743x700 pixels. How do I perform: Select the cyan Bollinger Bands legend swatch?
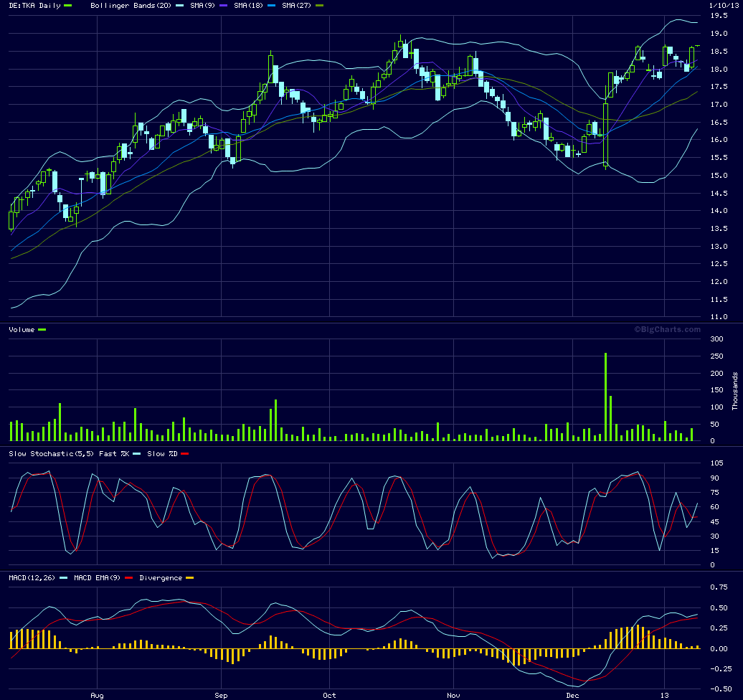click(179, 6)
